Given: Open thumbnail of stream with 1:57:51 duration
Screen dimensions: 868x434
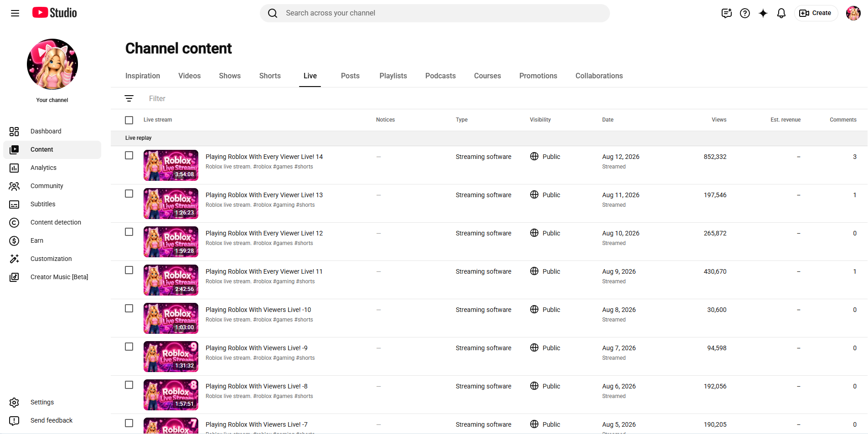Looking at the screenshot, I should tap(171, 395).
